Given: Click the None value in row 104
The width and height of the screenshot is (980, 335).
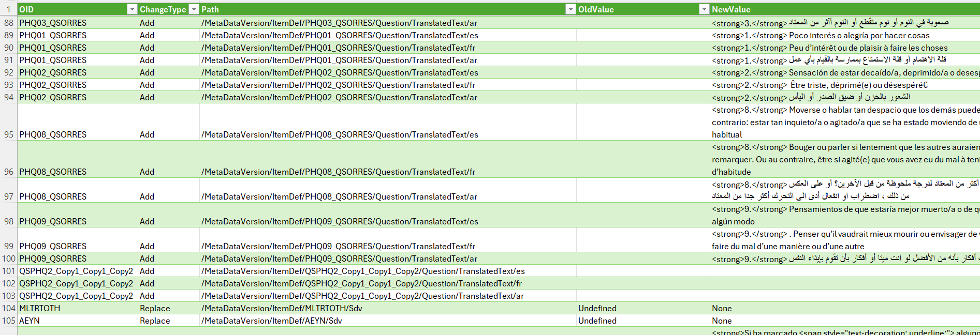Looking at the screenshot, I should pos(722,308).
